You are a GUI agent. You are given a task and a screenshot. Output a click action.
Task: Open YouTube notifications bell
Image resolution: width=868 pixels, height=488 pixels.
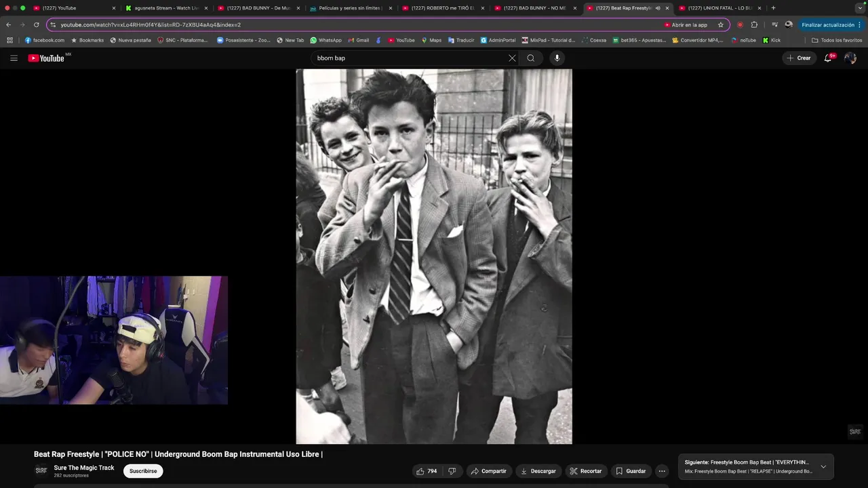pyautogui.click(x=828, y=58)
